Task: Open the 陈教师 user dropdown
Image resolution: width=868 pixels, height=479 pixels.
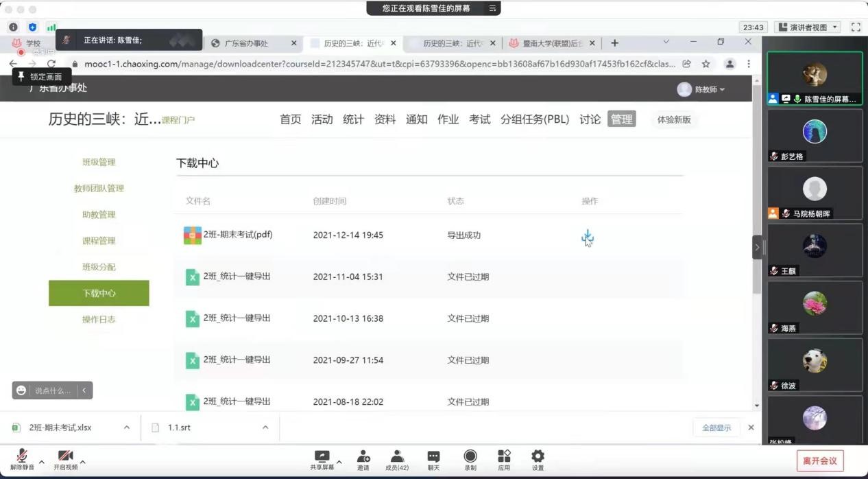Action: [701, 89]
